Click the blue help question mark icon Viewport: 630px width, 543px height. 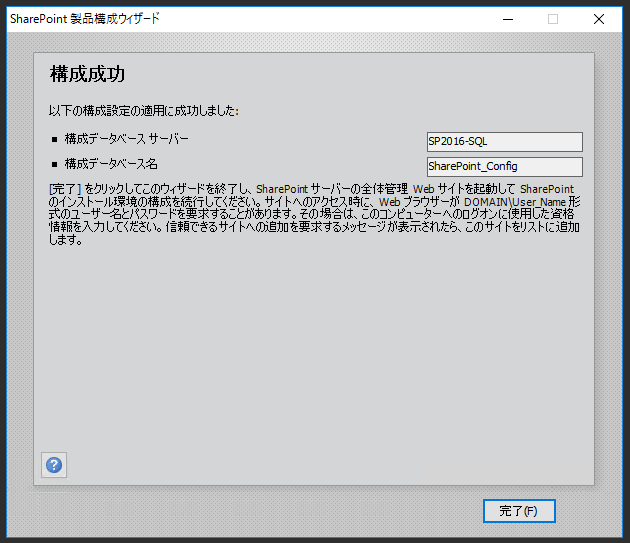[54, 465]
